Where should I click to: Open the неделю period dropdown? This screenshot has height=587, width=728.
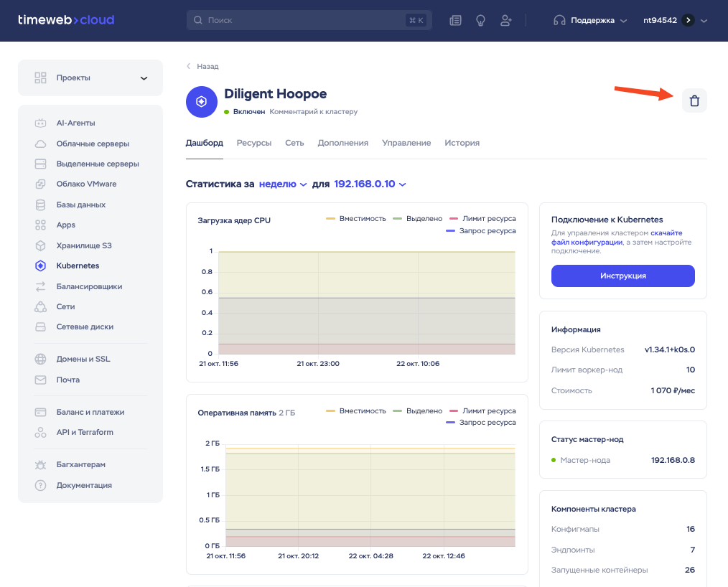click(283, 184)
